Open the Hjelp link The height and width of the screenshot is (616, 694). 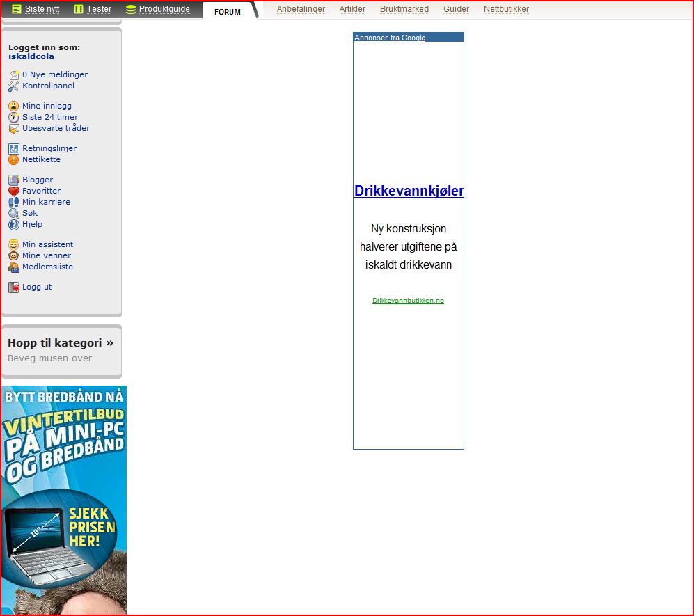coord(32,224)
